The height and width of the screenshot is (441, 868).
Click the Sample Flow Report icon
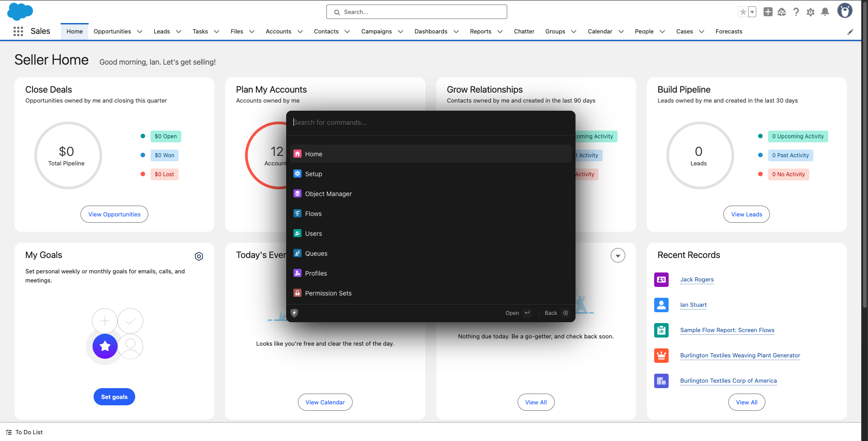661,330
